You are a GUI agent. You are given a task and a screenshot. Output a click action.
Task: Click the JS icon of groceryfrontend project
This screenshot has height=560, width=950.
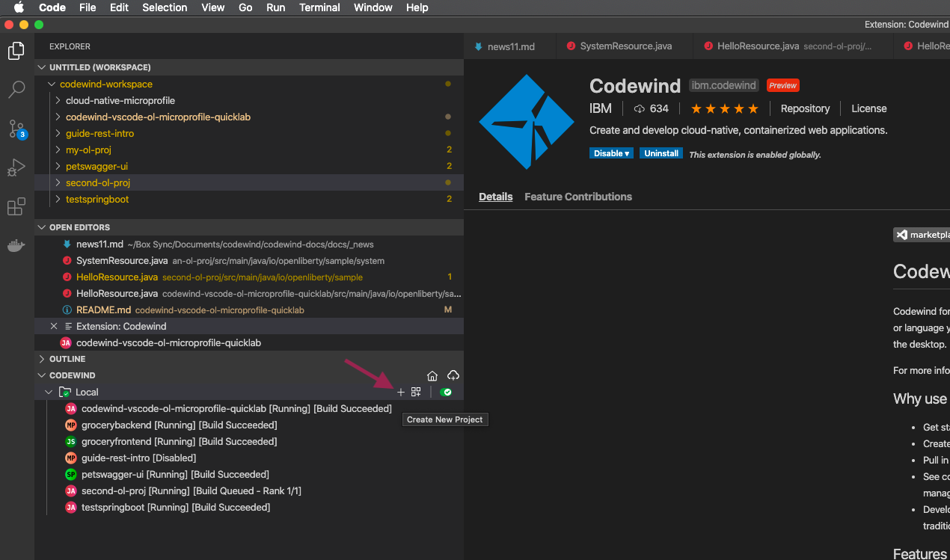71,441
